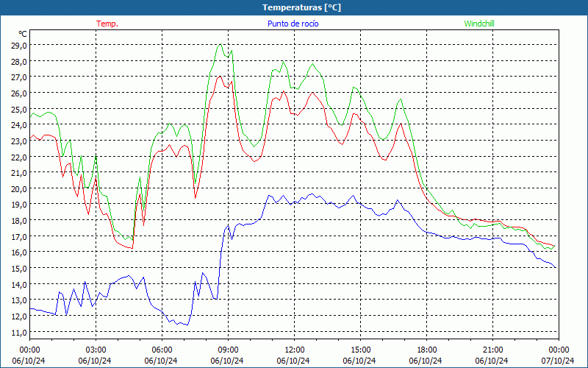Click the 19,0 y-axis value
Viewport: 588px width, 368px height.
pyautogui.click(x=19, y=205)
